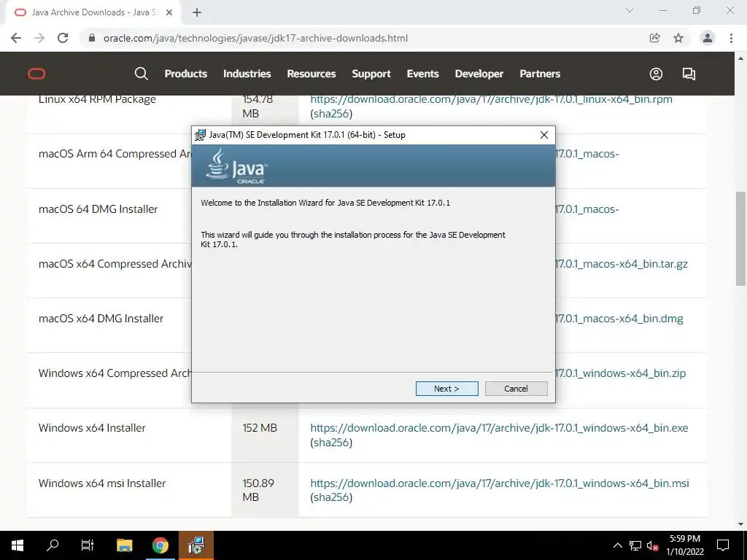The height and width of the screenshot is (560, 747).
Task: Open the muted volume tray icon
Action: pyautogui.click(x=652, y=545)
